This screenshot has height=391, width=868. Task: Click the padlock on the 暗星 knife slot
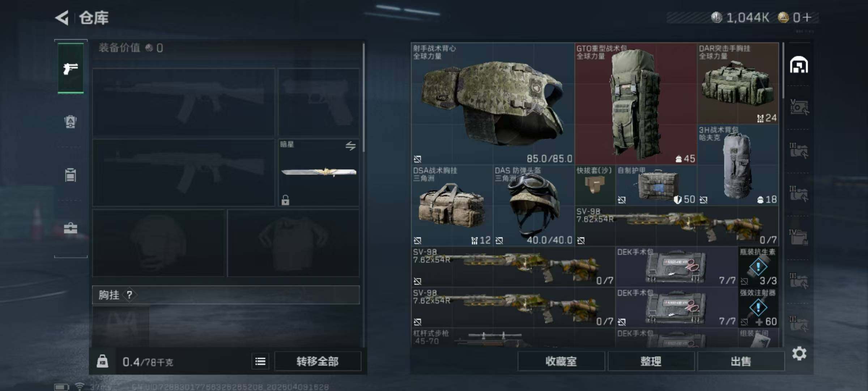pos(285,200)
